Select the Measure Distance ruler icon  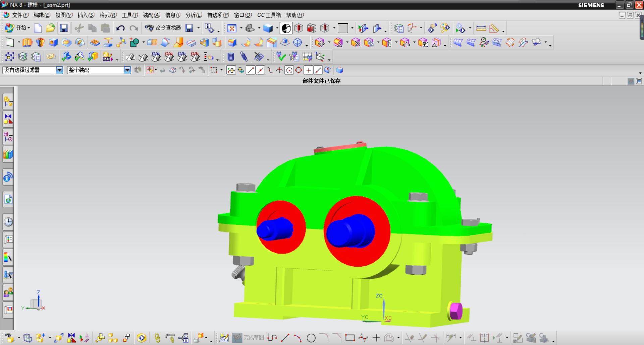[x=481, y=28]
